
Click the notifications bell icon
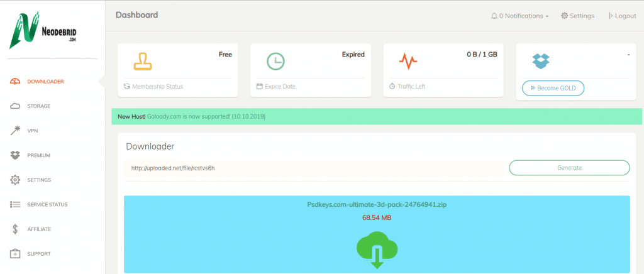pyautogui.click(x=494, y=16)
